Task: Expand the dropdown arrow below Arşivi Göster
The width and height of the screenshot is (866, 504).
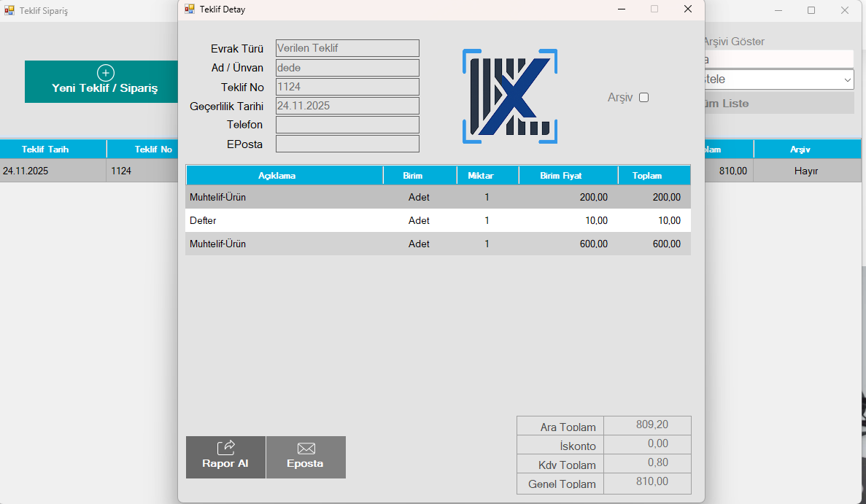Action: (x=847, y=80)
